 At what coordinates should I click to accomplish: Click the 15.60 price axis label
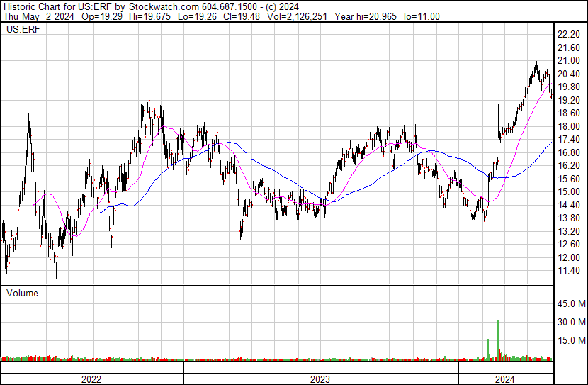coord(569,179)
